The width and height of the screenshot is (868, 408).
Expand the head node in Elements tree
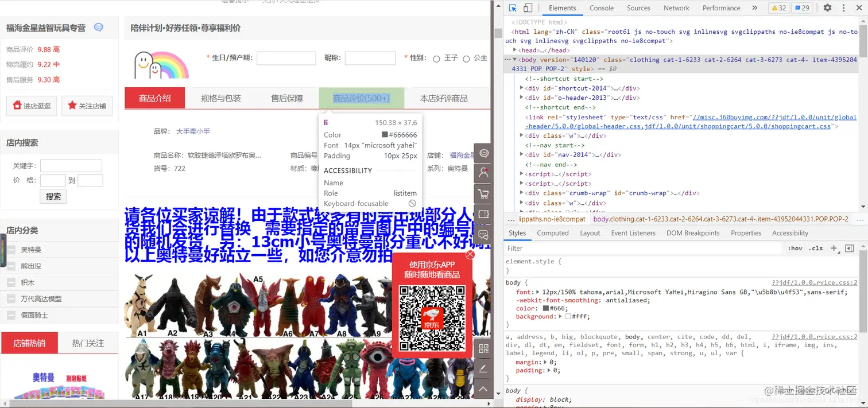[x=514, y=50]
